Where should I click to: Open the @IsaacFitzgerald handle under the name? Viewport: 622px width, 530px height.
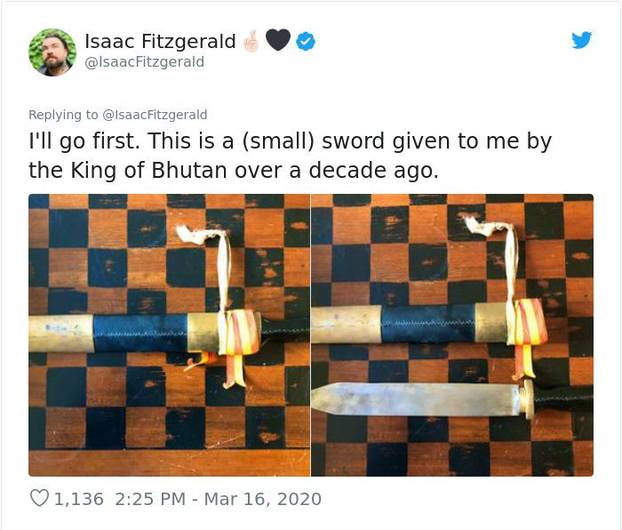[144, 62]
